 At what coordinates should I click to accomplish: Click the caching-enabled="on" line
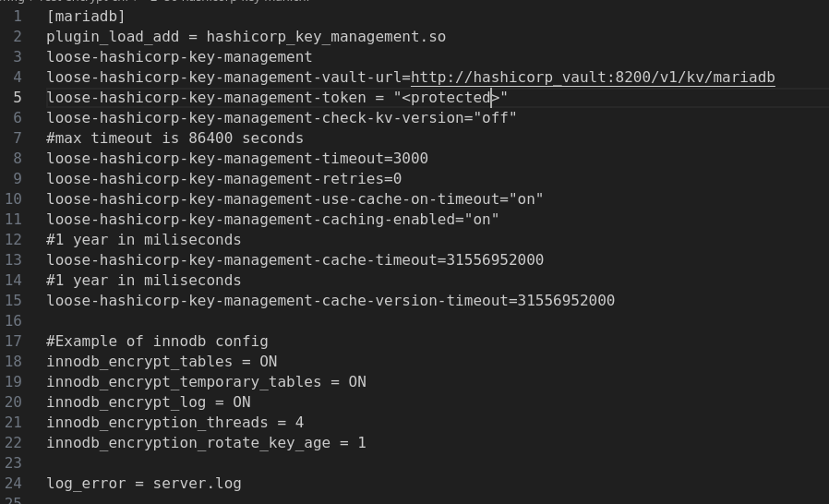coord(273,220)
